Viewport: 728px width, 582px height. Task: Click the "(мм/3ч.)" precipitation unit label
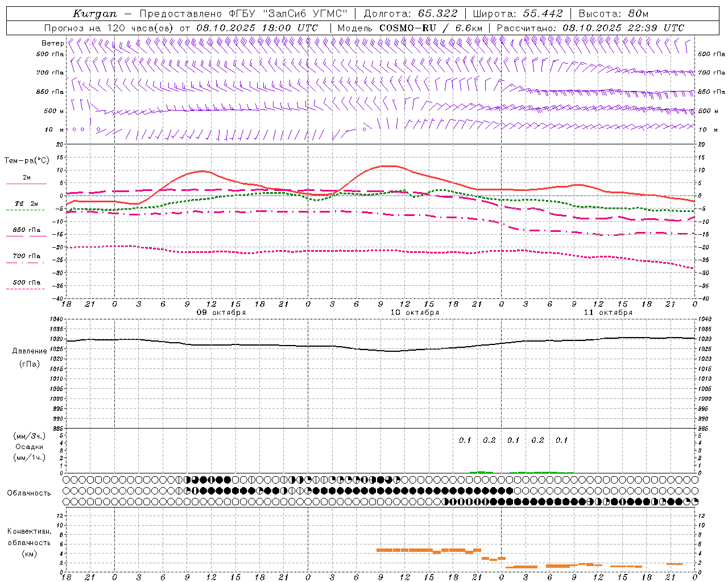pos(30,436)
